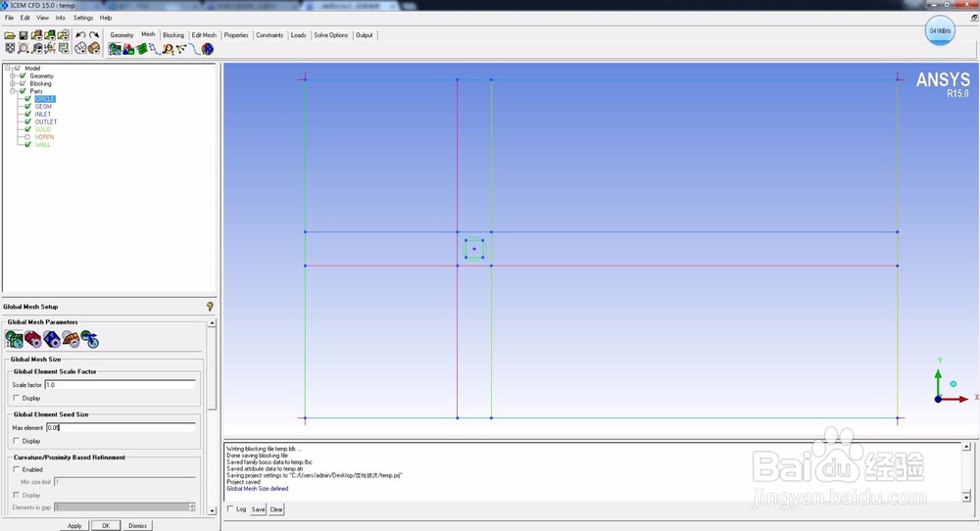Image resolution: width=980 pixels, height=531 pixels.
Task: Click the Surface Mesh Setup icon
Action: click(142, 49)
